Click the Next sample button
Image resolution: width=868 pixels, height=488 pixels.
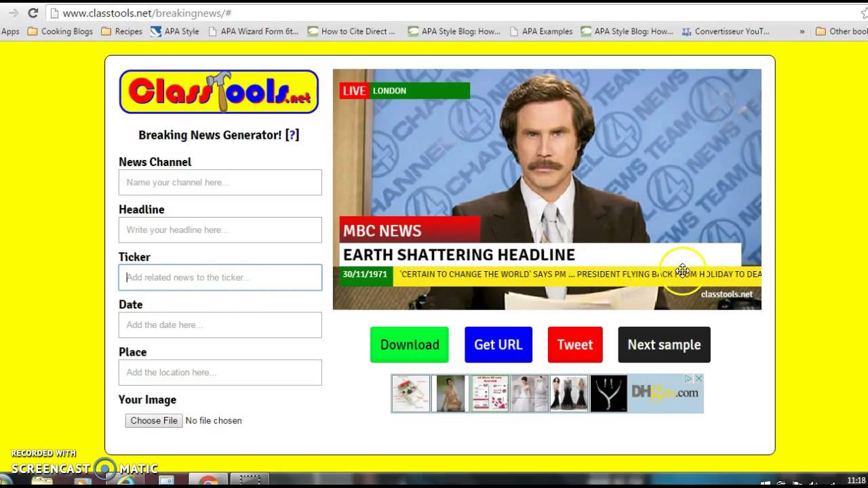click(664, 344)
